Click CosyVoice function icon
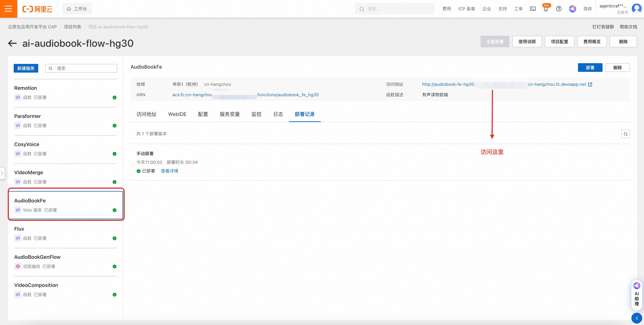 pos(18,154)
